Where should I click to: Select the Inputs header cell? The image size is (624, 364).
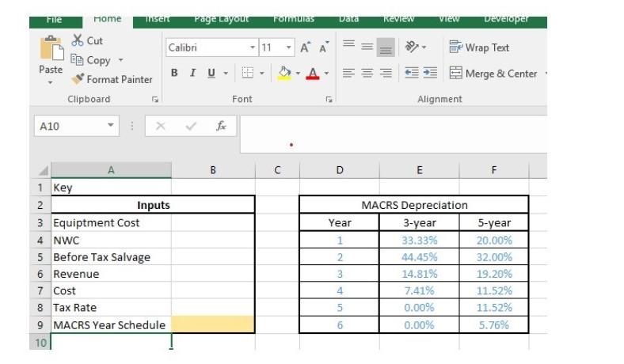click(x=153, y=205)
